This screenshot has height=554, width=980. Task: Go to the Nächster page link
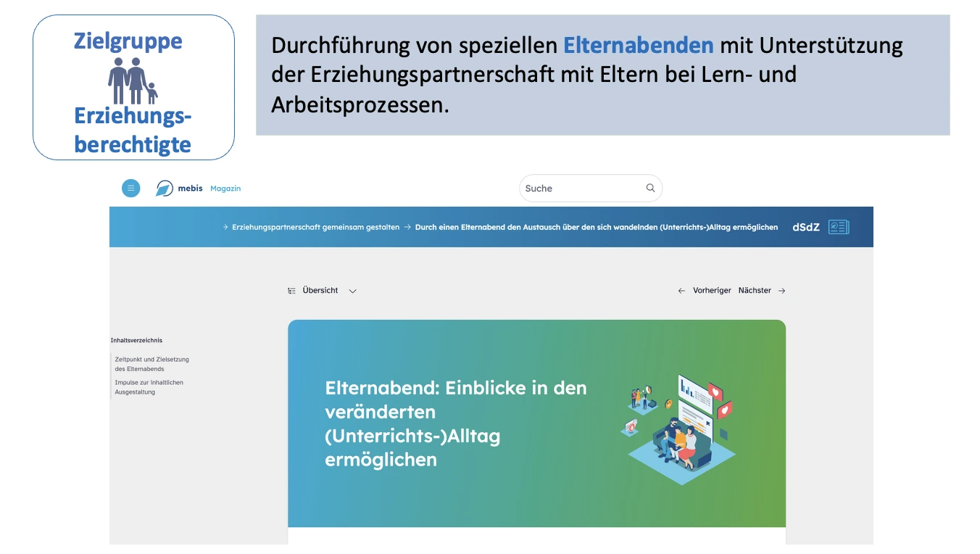(755, 291)
